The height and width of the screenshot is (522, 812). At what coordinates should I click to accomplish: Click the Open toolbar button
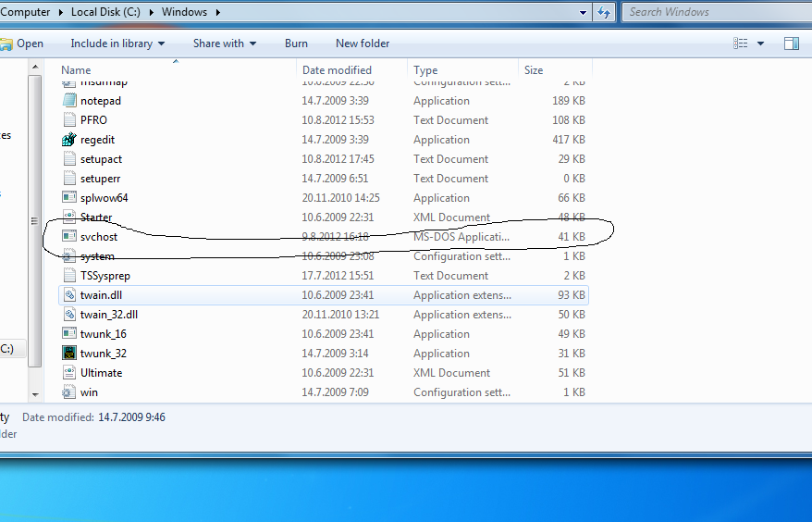point(22,43)
